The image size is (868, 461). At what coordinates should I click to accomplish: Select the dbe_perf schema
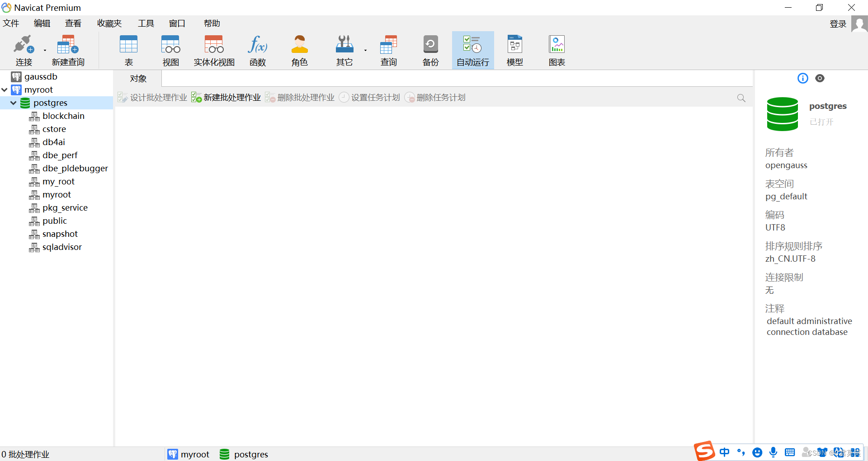pyautogui.click(x=60, y=155)
